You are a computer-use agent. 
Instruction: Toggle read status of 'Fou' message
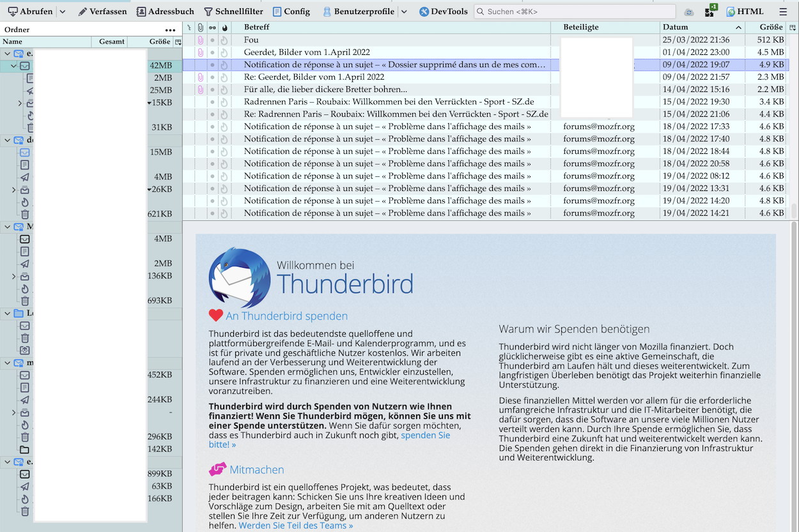coord(212,40)
